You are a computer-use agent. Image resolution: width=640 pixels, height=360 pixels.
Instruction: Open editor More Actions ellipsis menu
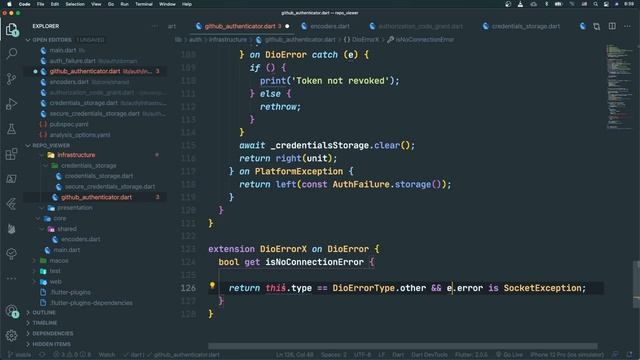click(627, 26)
